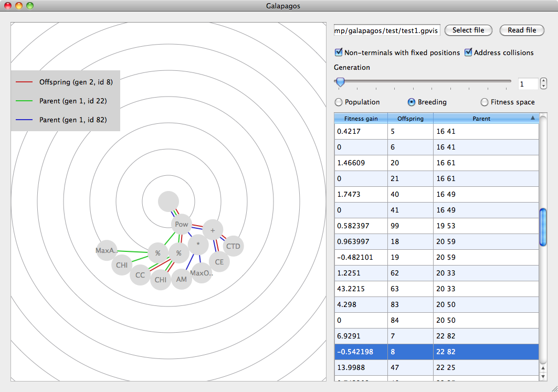
Task: Toggle Non-terminals with fixed positions checkbox
Action: pos(339,52)
